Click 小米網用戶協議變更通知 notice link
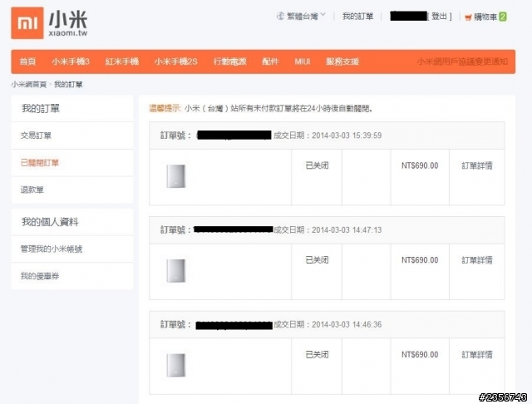The height and width of the screenshot is (404, 532). point(462,62)
